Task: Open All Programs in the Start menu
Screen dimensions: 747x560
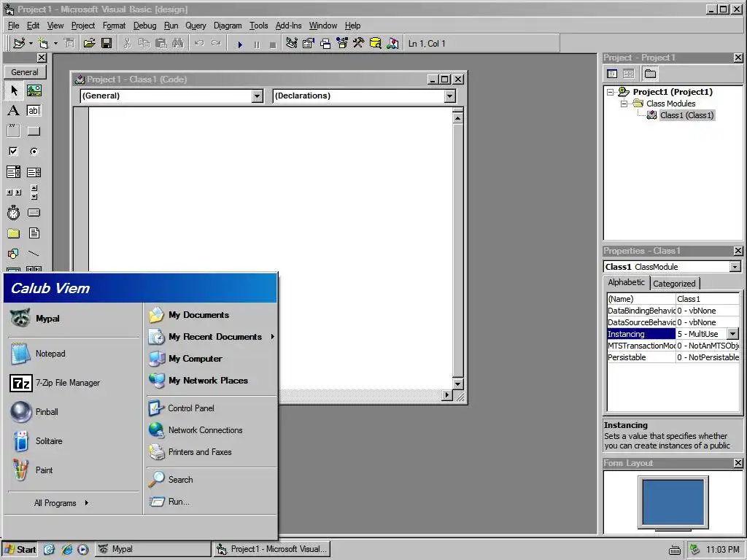Action: 61,503
